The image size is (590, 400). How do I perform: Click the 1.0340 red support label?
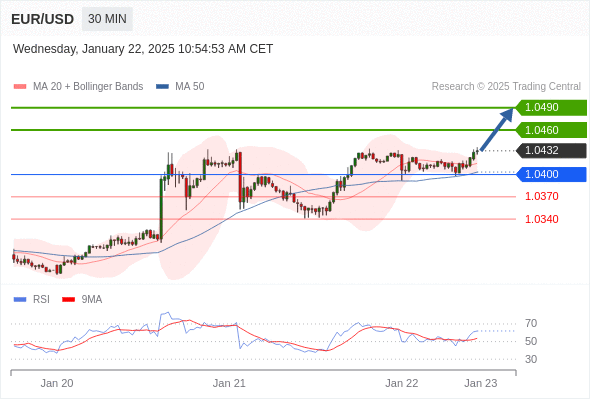(x=541, y=219)
